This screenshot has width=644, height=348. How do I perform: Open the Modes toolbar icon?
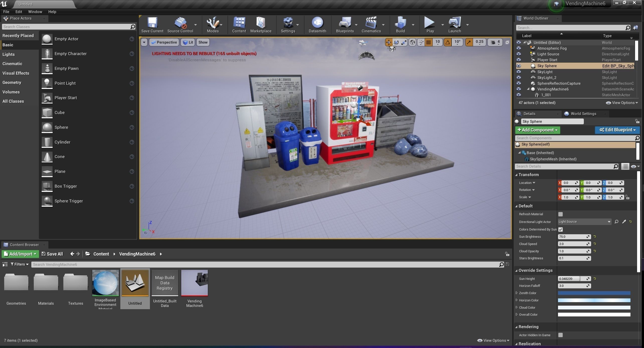coord(213,25)
